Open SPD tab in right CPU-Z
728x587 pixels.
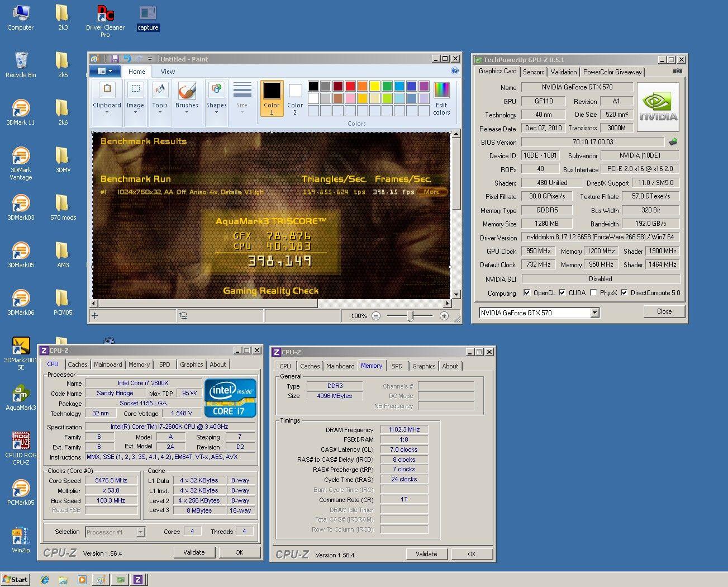point(397,366)
